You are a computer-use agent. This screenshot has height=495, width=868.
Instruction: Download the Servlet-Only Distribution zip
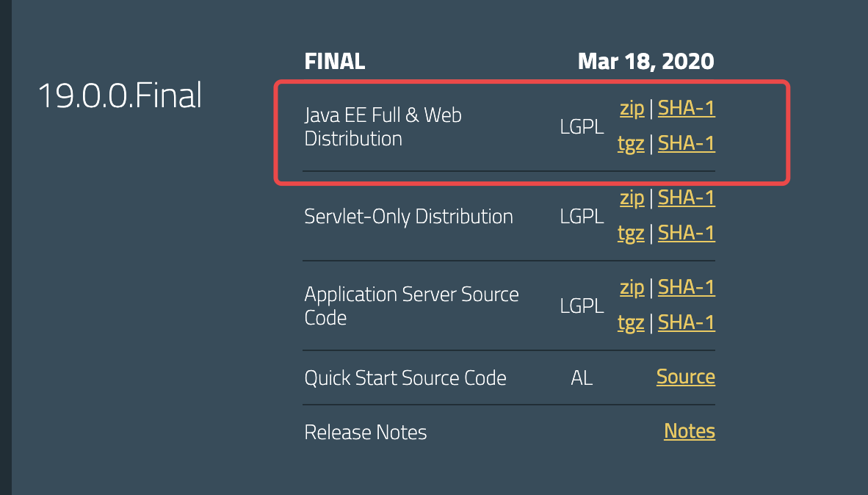632,197
